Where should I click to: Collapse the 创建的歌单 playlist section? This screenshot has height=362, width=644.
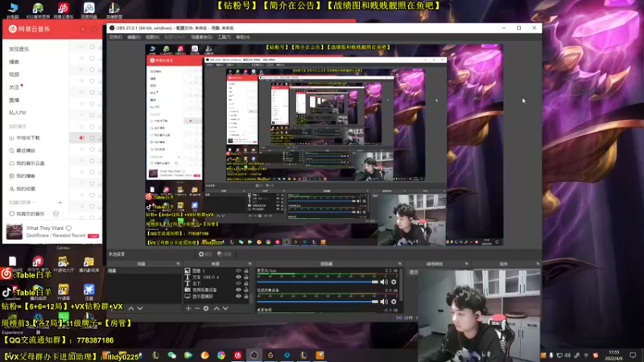tap(34, 203)
